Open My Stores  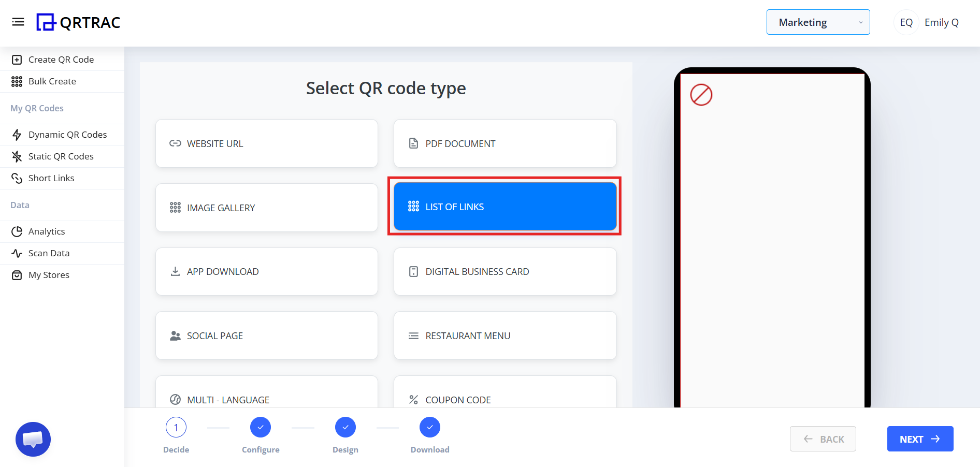click(x=49, y=274)
